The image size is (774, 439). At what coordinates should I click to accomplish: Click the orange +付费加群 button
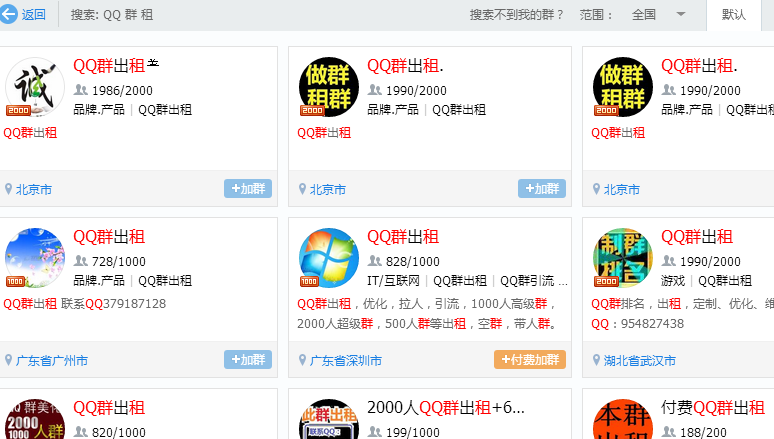click(530, 359)
